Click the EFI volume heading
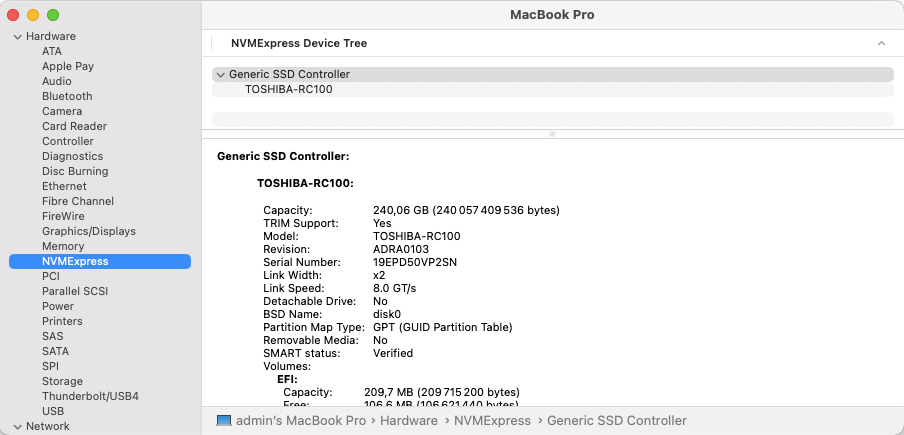Viewport: 904px width, 435px height. (287, 379)
